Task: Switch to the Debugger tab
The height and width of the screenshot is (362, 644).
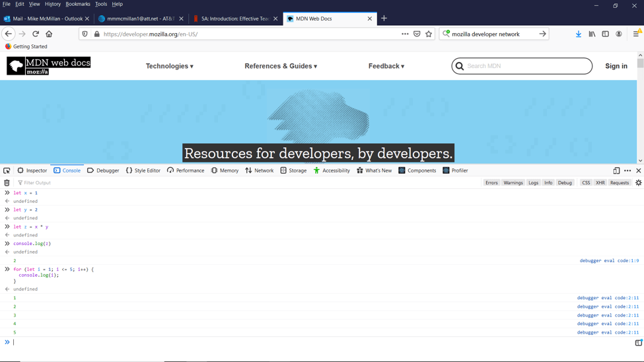Action: [103, 170]
